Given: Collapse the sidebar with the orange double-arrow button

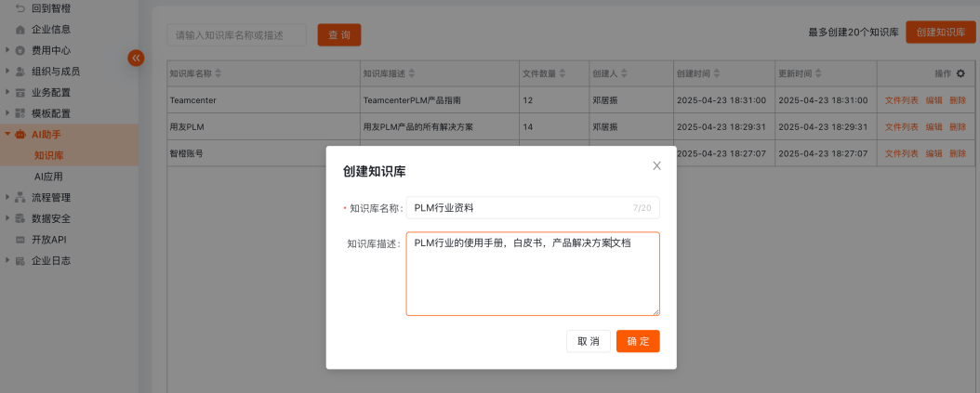Looking at the screenshot, I should tap(136, 58).
